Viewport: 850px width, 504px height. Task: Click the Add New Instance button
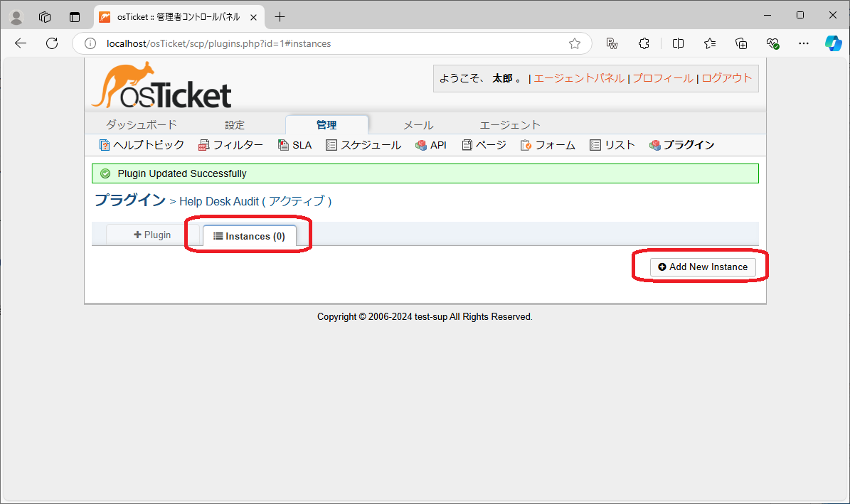pyautogui.click(x=702, y=267)
